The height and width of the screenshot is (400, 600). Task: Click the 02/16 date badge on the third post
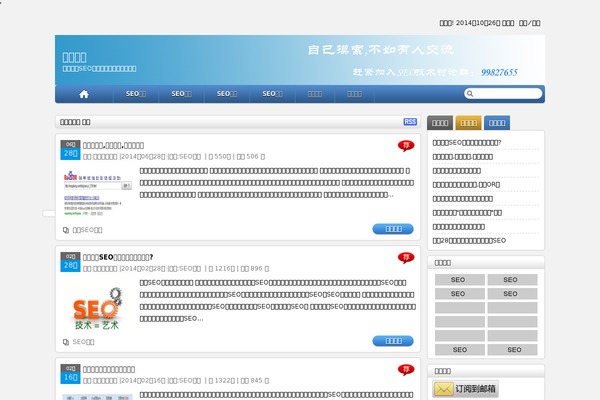tap(70, 374)
